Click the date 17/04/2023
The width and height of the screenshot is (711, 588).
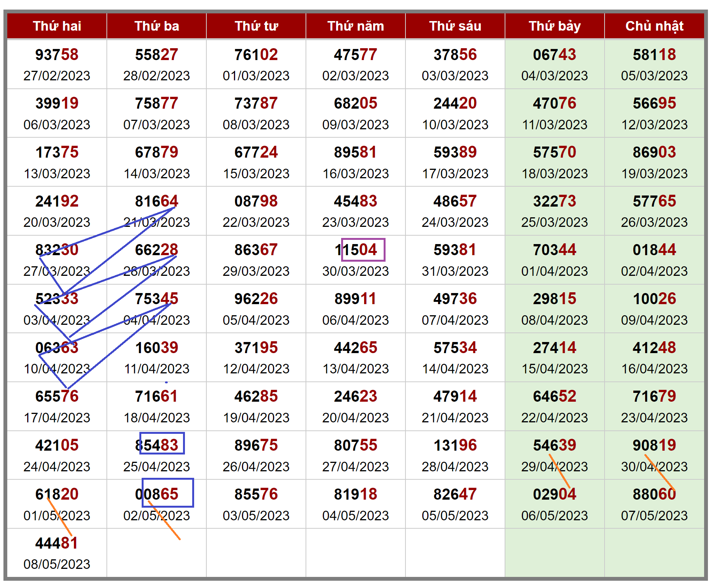click(x=57, y=417)
